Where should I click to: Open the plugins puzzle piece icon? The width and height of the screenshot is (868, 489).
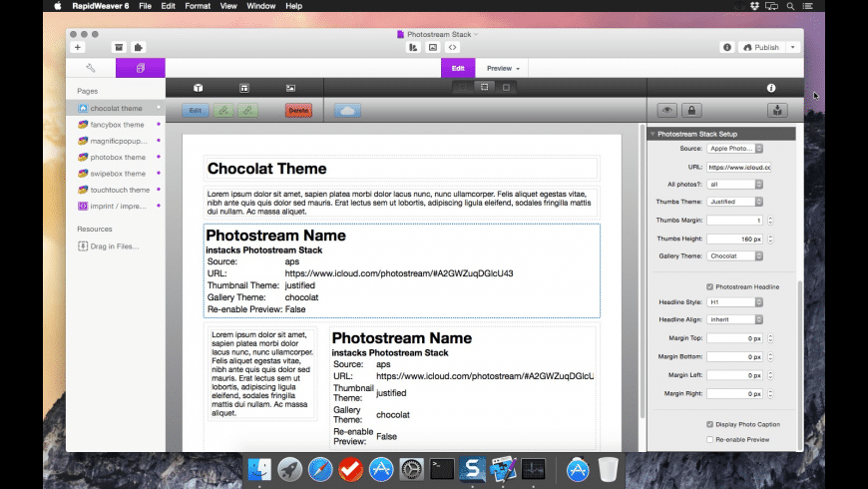[139, 48]
